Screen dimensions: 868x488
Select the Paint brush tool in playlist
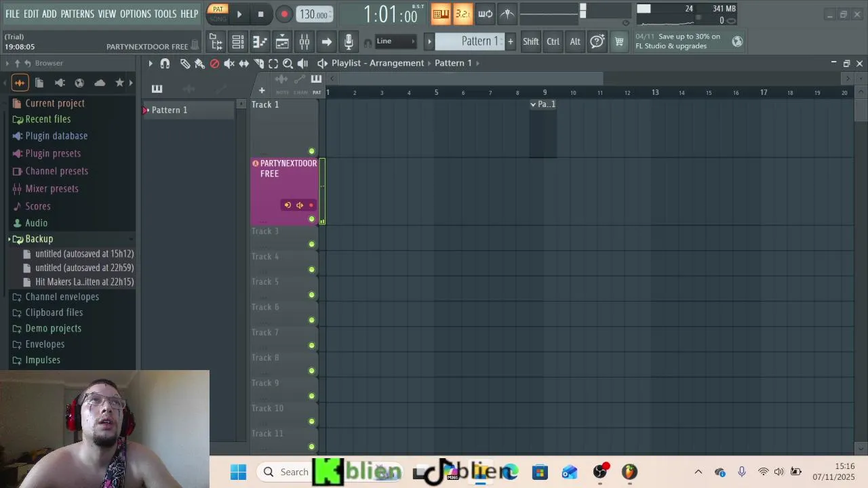pos(199,63)
